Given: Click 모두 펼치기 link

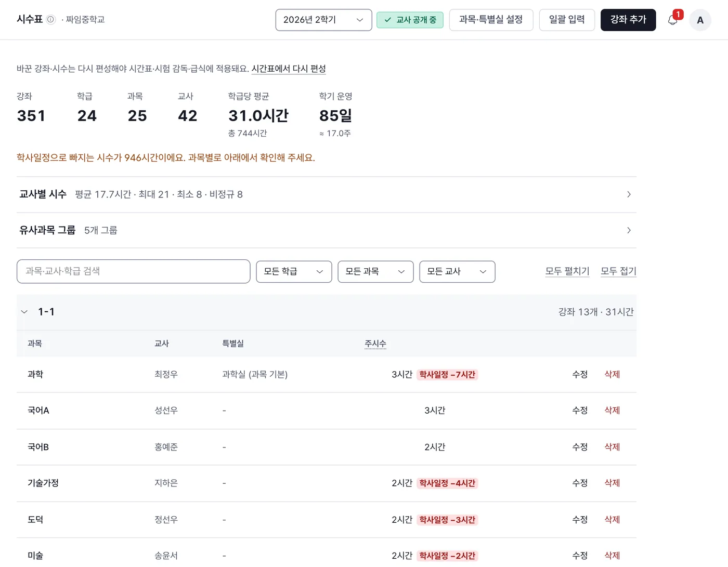Looking at the screenshot, I should point(567,271).
